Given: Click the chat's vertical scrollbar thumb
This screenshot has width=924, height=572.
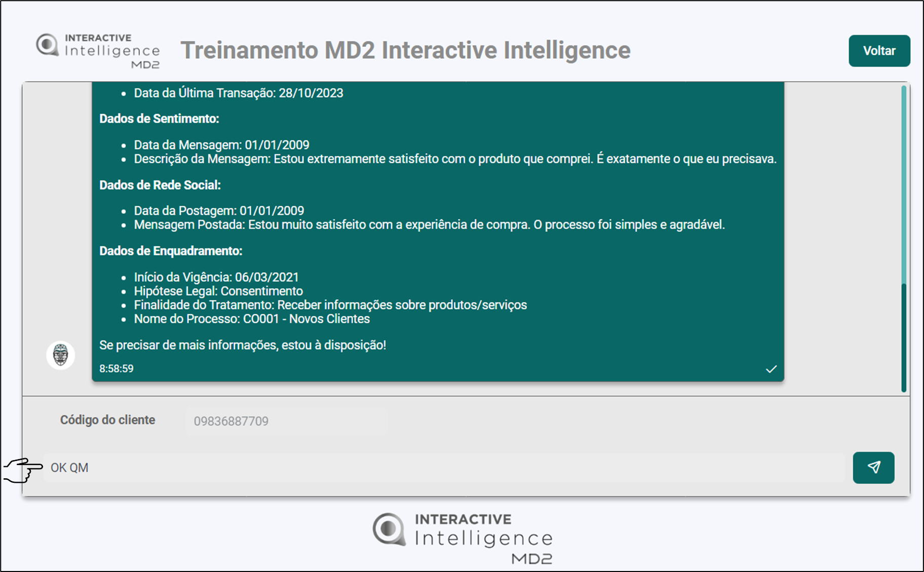Looking at the screenshot, I should [x=904, y=337].
